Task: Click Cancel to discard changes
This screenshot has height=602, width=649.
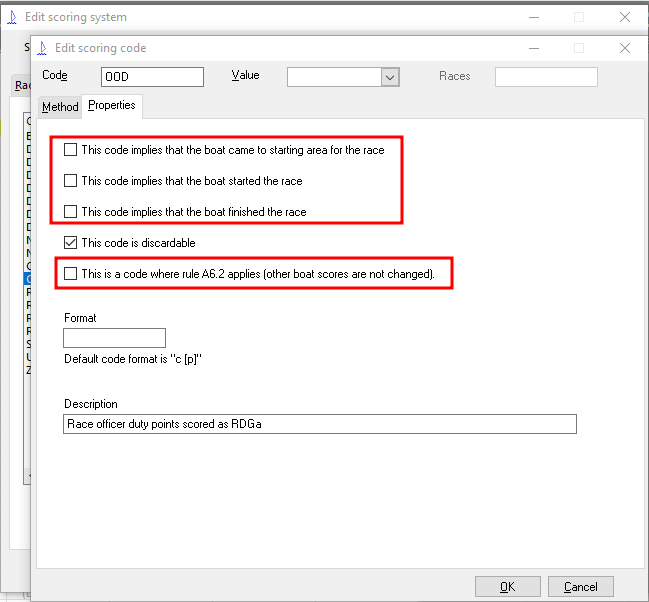Action: point(580,587)
